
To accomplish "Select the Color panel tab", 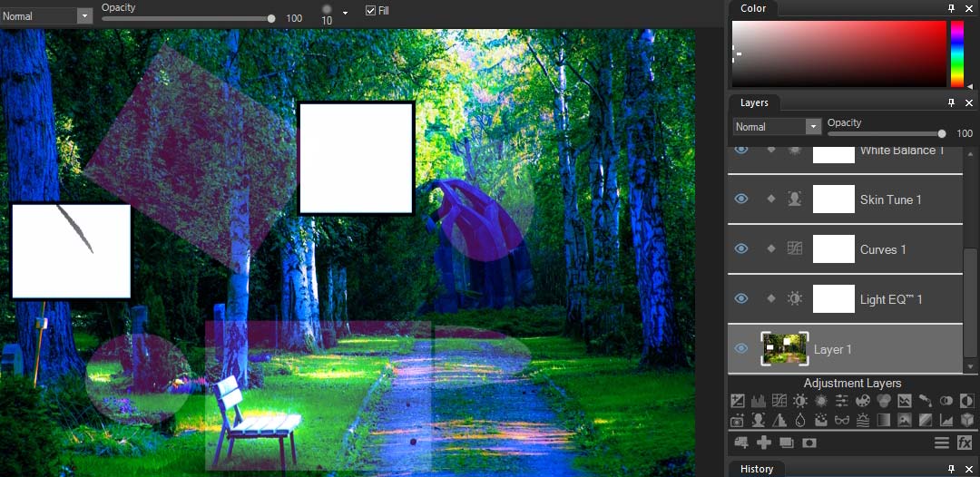I will pyautogui.click(x=753, y=8).
